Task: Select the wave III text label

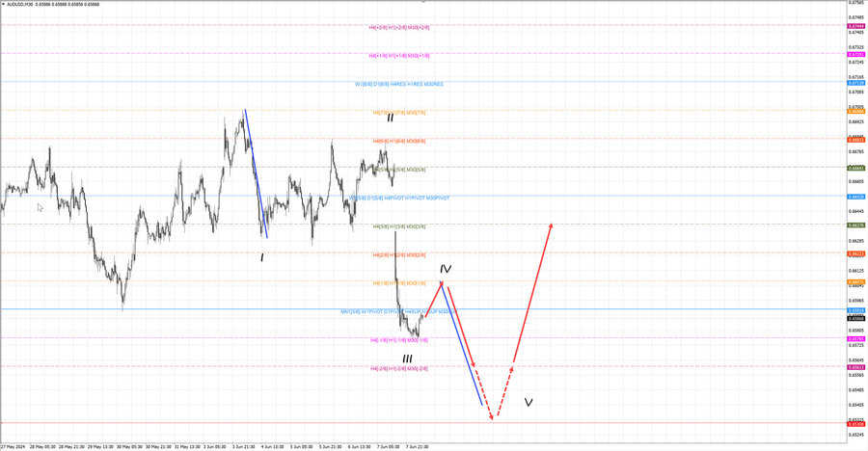Action: pyautogui.click(x=407, y=359)
